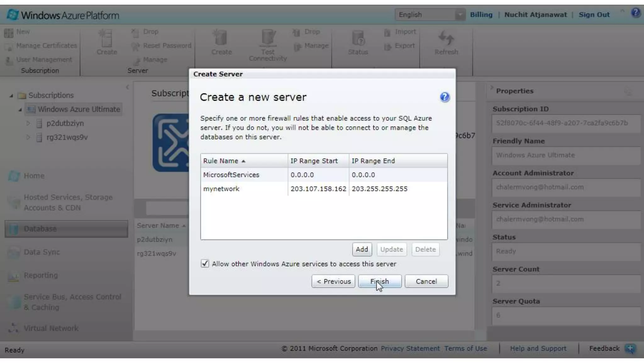The height and width of the screenshot is (363, 644).
Task: Click the Sign Out link
Action: tap(594, 15)
